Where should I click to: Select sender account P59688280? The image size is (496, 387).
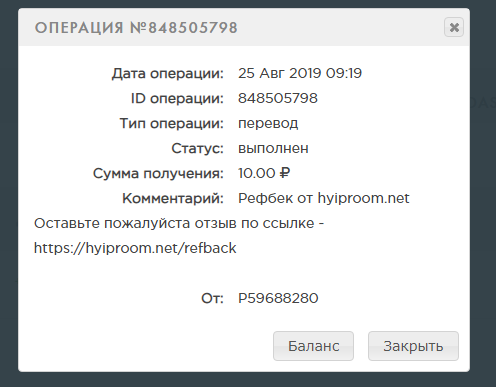click(278, 298)
